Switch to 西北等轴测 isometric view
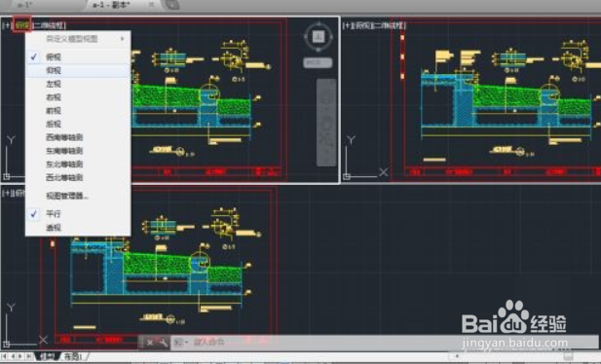Viewport: 601px width, 364px height. coord(78,178)
